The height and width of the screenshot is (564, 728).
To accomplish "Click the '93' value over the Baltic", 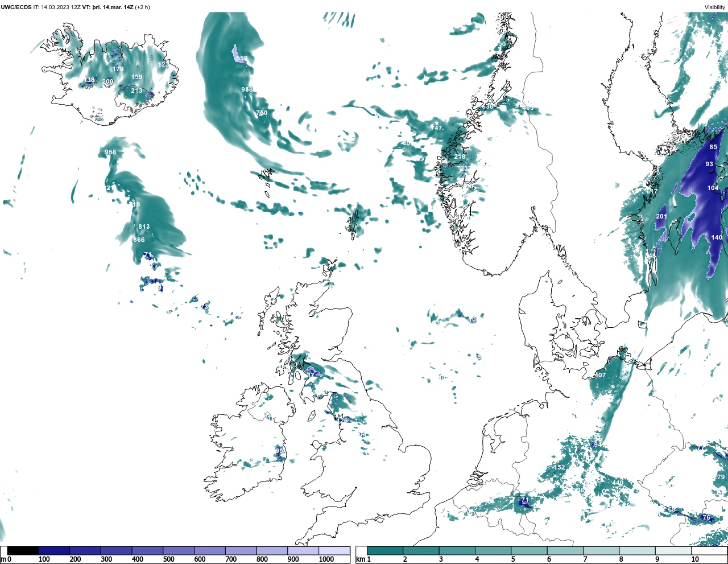I will [x=709, y=164].
